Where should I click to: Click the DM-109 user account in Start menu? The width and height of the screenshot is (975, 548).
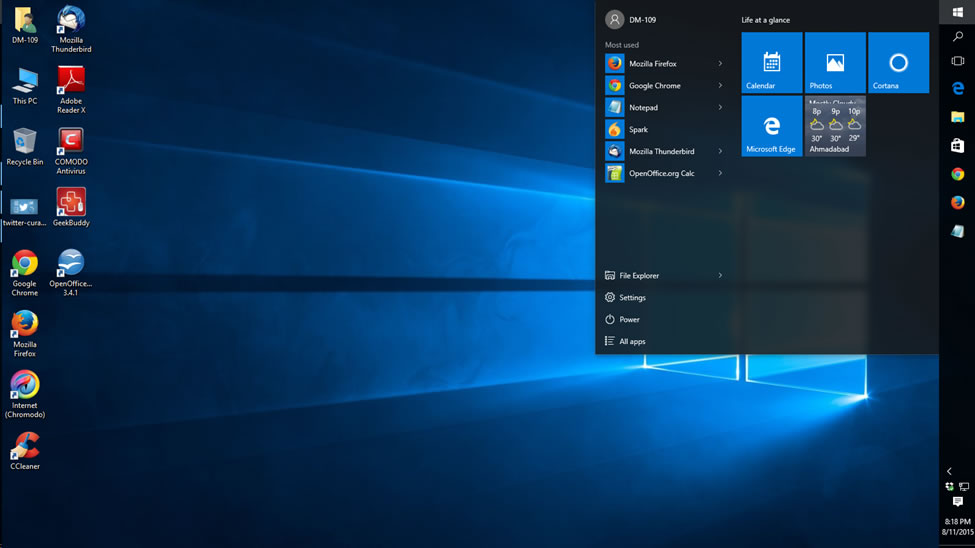[x=631, y=20]
